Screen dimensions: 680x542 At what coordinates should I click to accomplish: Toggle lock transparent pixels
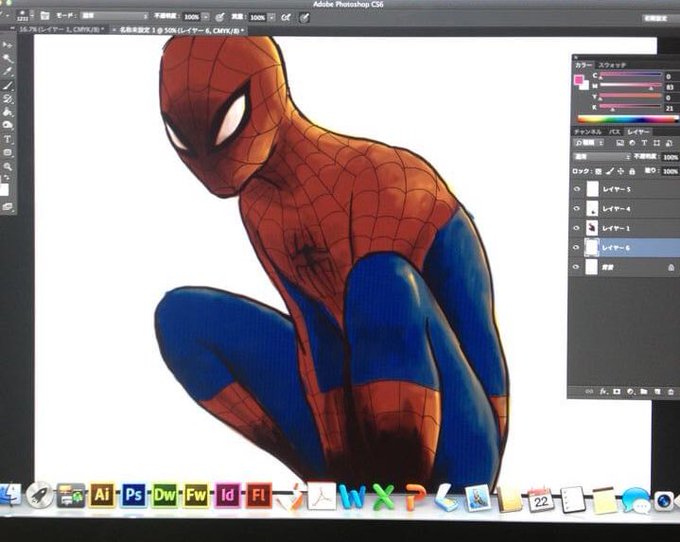coord(598,171)
